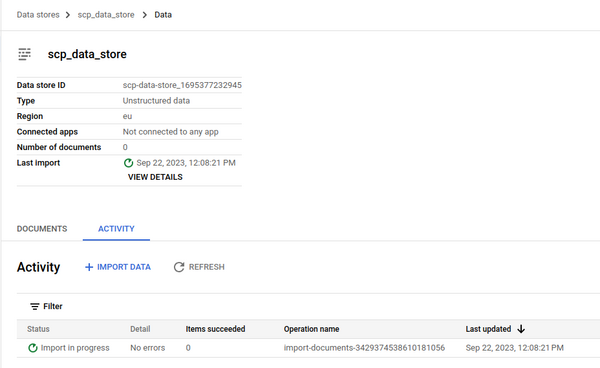
Task: Click the data store list icon beside scp_data_store
Action: [x=24, y=54]
